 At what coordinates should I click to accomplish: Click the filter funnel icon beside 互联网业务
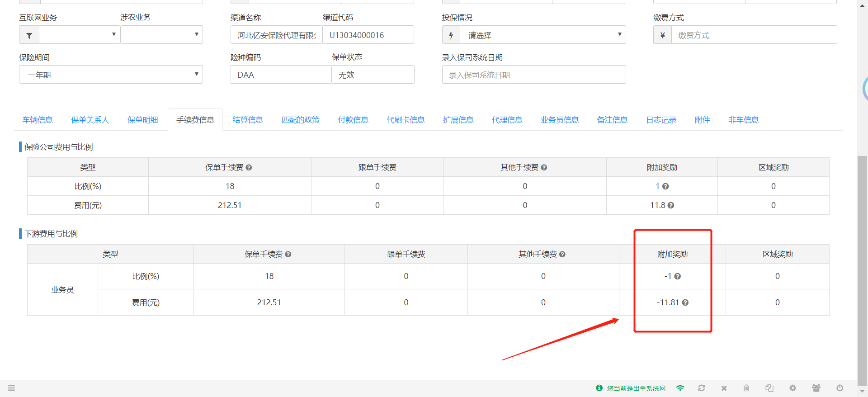click(x=29, y=35)
